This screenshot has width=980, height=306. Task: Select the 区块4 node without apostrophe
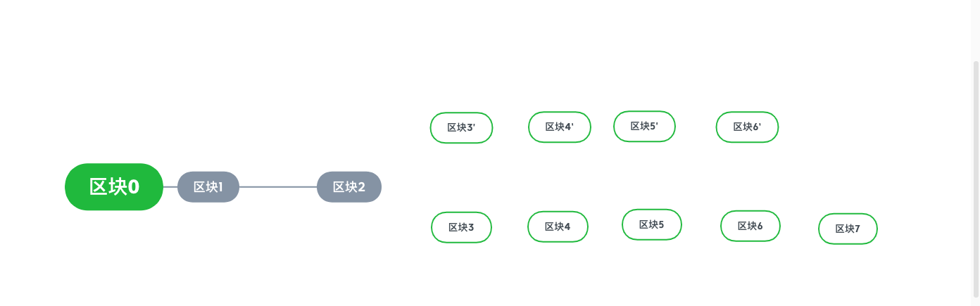point(558,227)
